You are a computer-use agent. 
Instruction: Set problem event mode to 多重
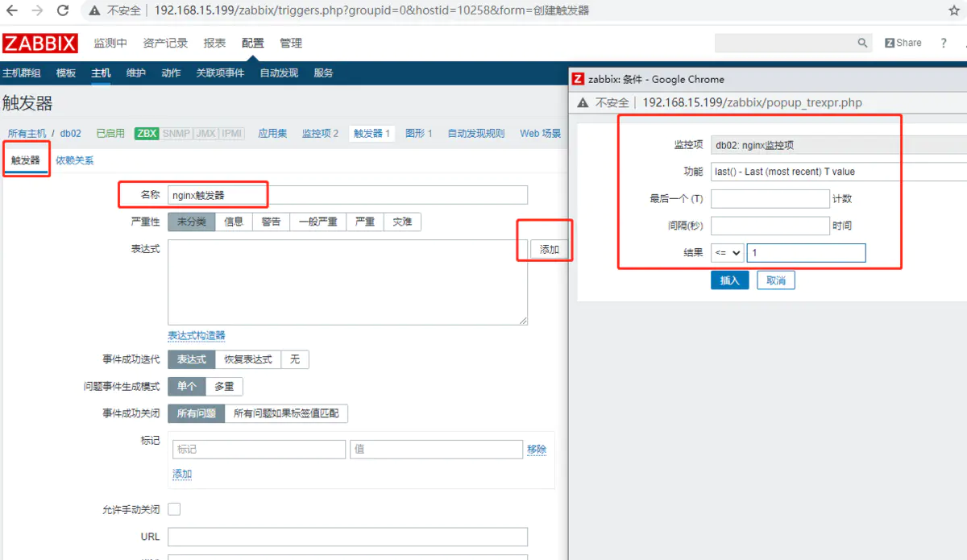224,387
